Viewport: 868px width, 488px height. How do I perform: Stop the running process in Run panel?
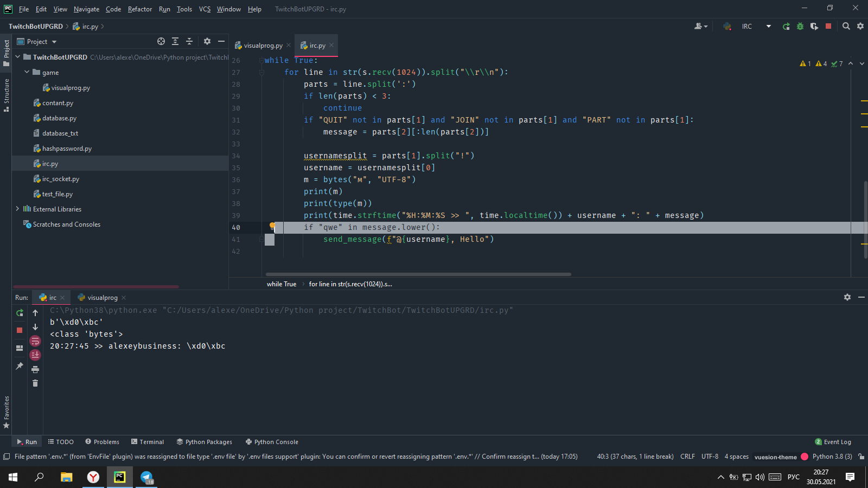tap(20, 330)
